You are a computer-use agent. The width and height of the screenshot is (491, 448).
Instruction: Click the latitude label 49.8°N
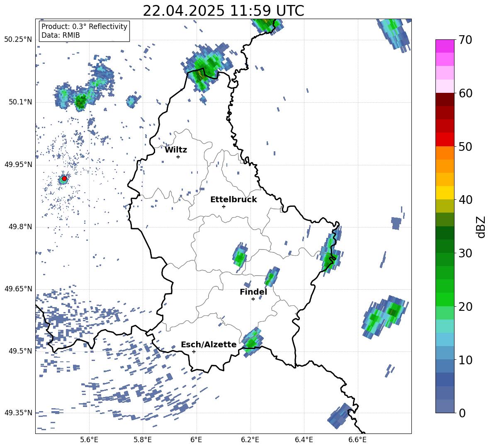(21, 227)
